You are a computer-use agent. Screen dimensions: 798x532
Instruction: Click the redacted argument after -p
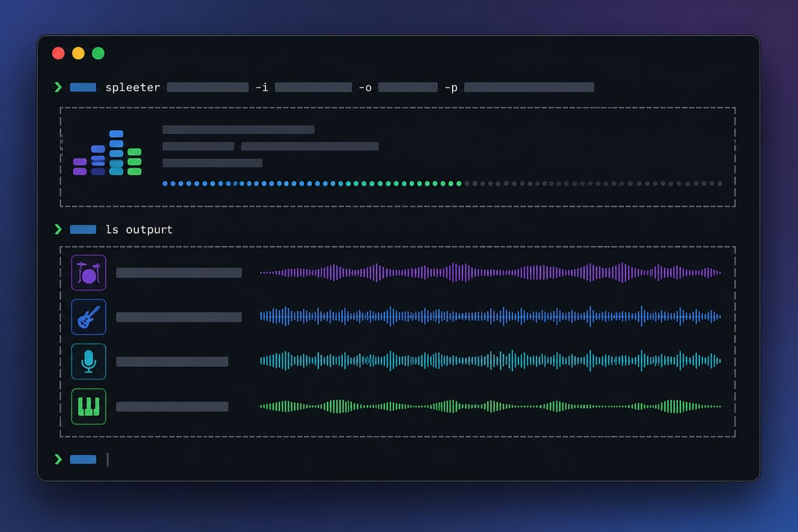(x=529, y=87)
